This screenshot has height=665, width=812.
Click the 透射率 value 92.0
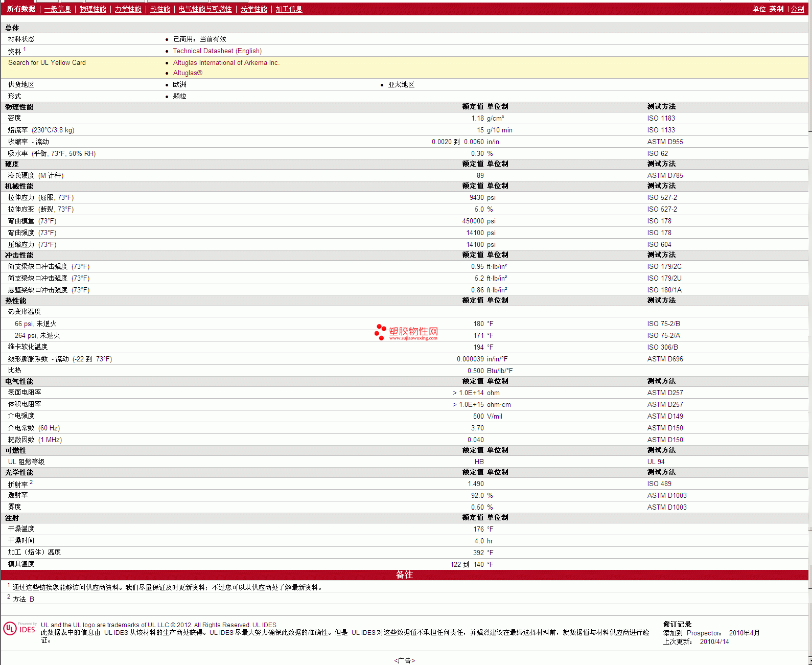tap(477, 495)
